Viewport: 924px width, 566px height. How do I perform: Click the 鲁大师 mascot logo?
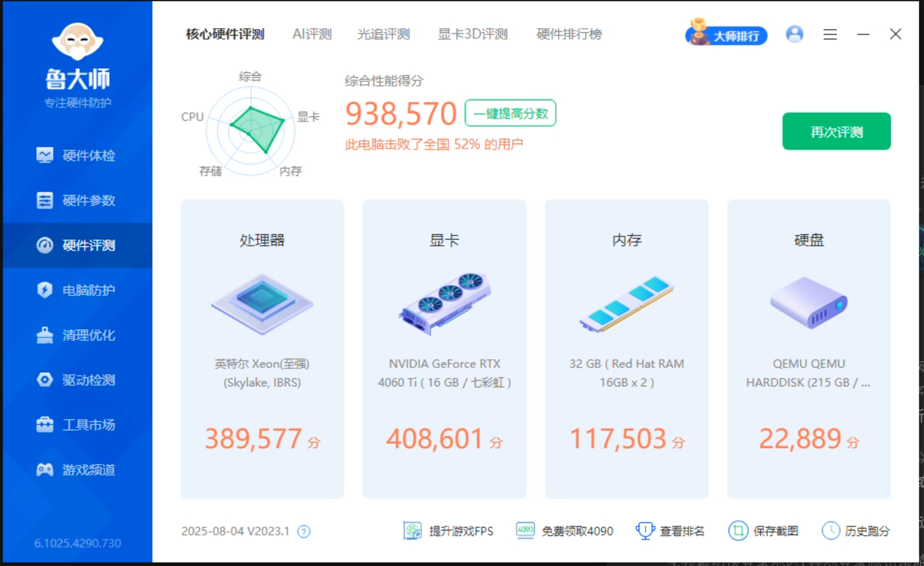77,41
